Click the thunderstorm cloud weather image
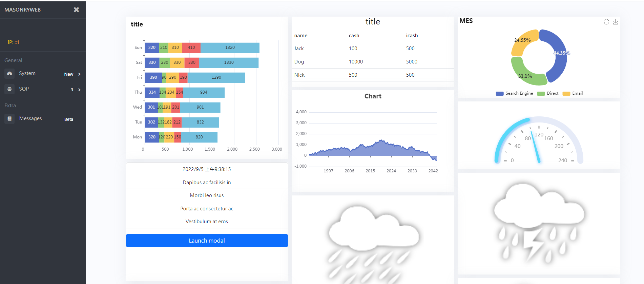The width and height of the screenshot is (644, 284). (x=539, y=223)
